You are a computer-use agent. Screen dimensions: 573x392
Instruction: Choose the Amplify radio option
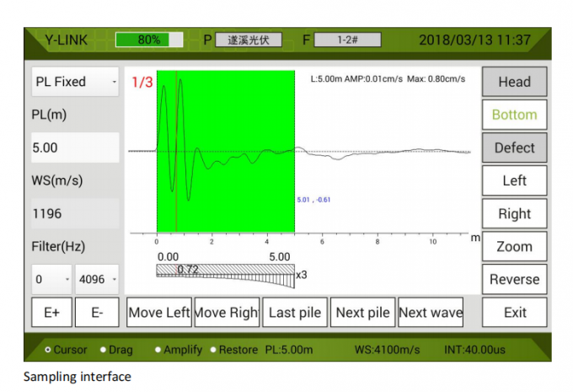(x=158, y=350)
